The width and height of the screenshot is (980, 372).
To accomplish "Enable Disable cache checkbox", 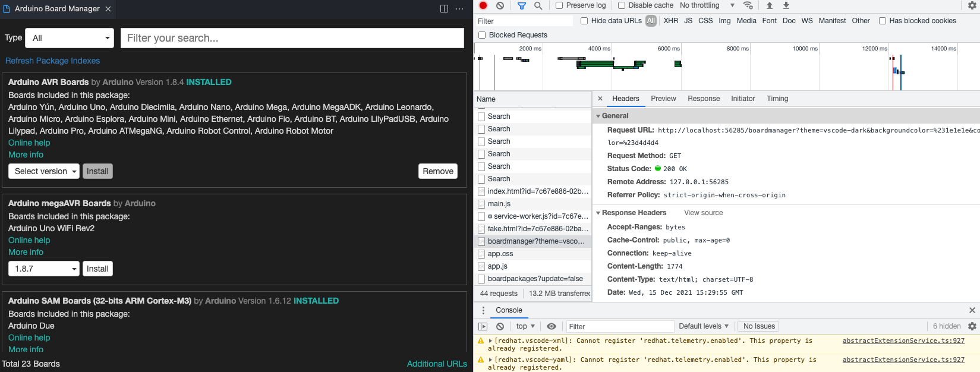I will [622, 5].
